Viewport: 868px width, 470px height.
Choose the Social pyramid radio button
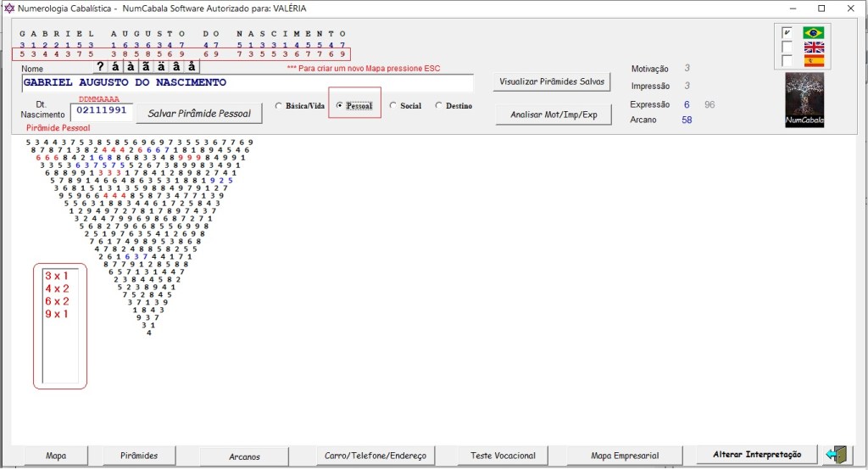(x=392, y=106)
